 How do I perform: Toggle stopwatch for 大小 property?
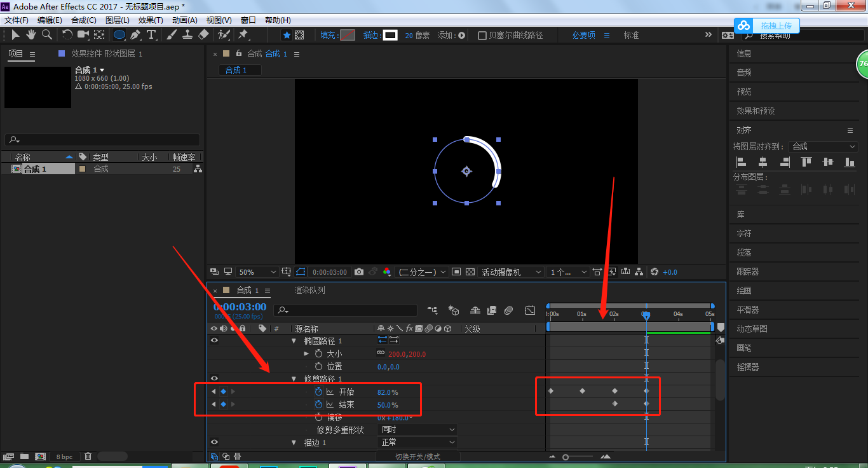point(319,354)
